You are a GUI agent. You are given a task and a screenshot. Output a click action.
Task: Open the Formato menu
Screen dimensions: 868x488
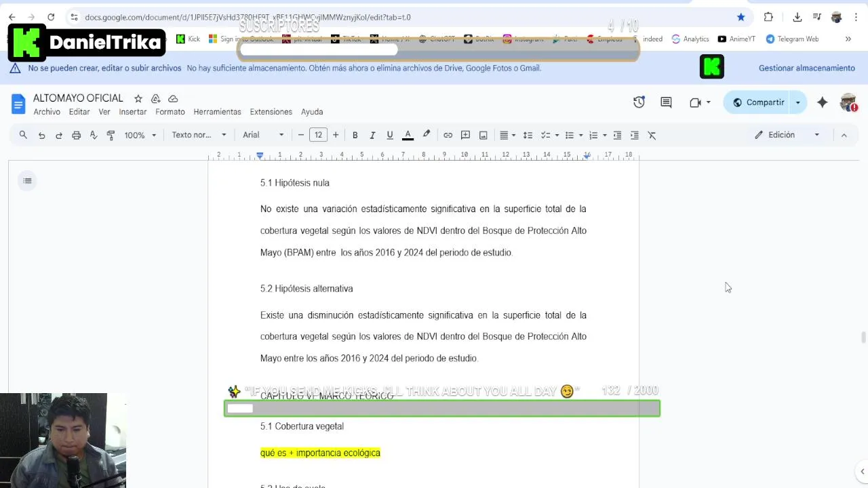[x=170, y=112]
